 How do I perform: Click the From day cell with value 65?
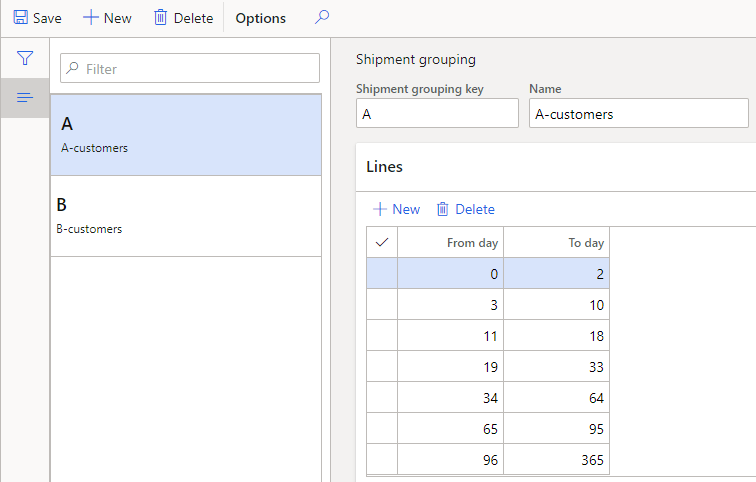tap(450, 428)
